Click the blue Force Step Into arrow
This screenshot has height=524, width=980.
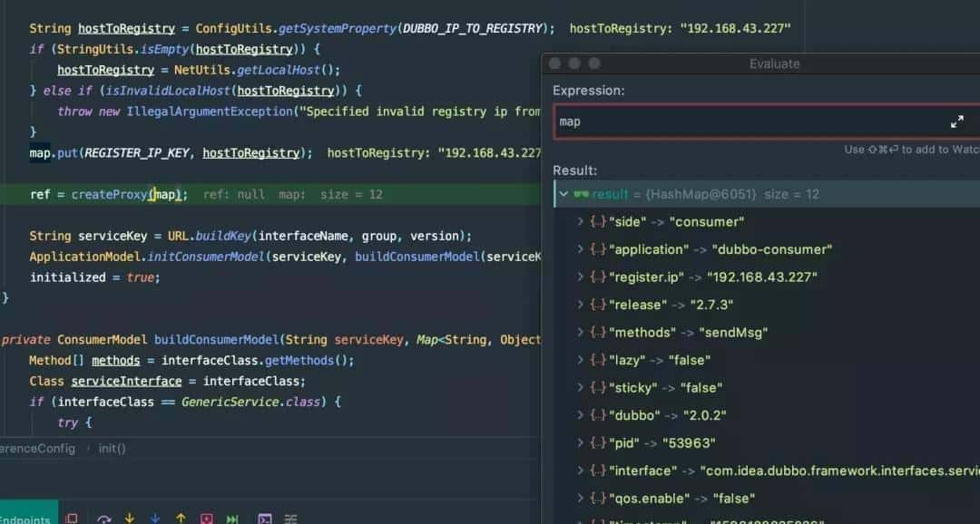coord(155,519)
